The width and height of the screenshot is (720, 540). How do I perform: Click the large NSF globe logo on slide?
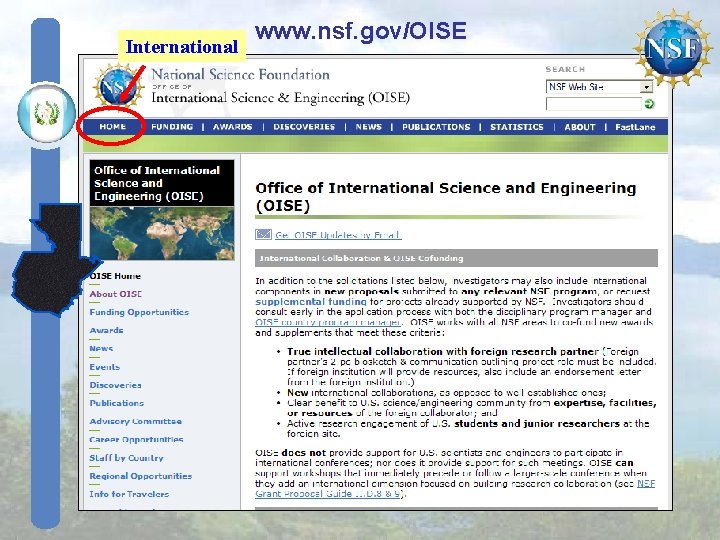click(x=673, y=48)
